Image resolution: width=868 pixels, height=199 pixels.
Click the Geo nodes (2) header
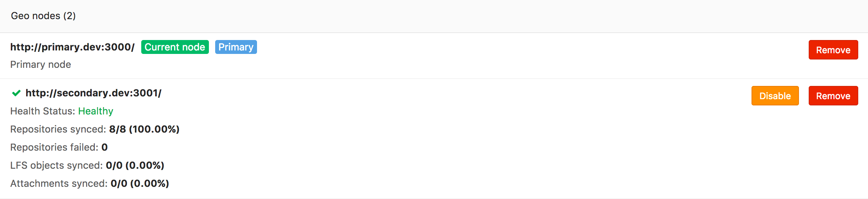point(43,16)
